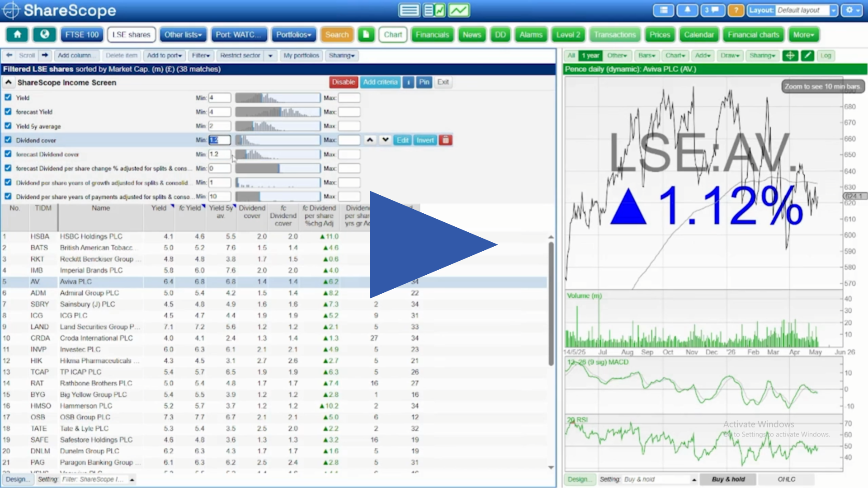Click the Dividend cover histogram slider

tap(278, 140)
